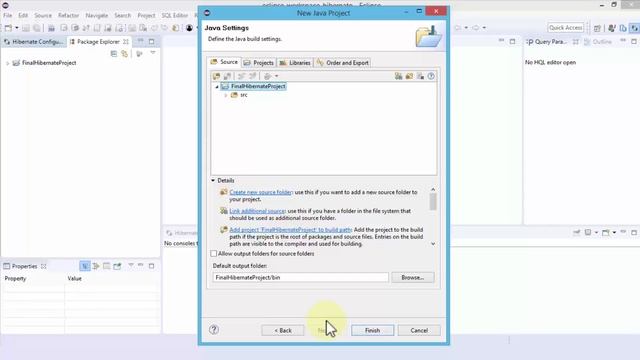Toggle Link with Editor in Package Explorer
Image resolution: width=640 pixels, height=360 pixels.
(x=124, y=54)
